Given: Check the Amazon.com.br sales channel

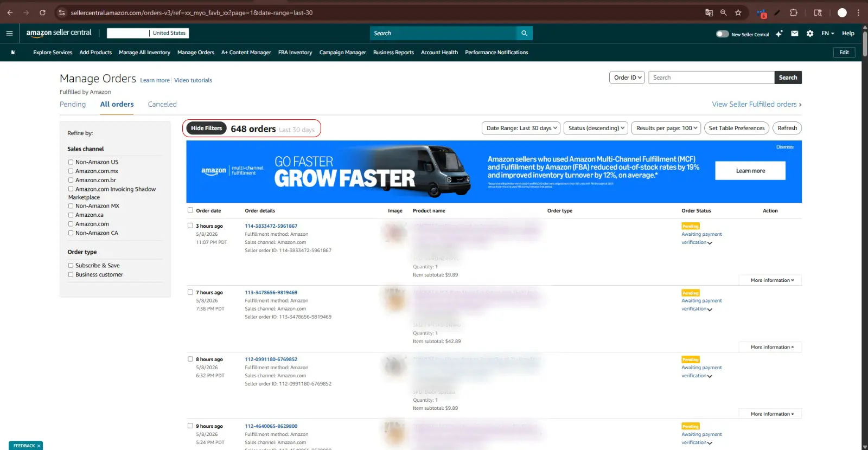Looking at the screenshot, I should click(71, 180).
